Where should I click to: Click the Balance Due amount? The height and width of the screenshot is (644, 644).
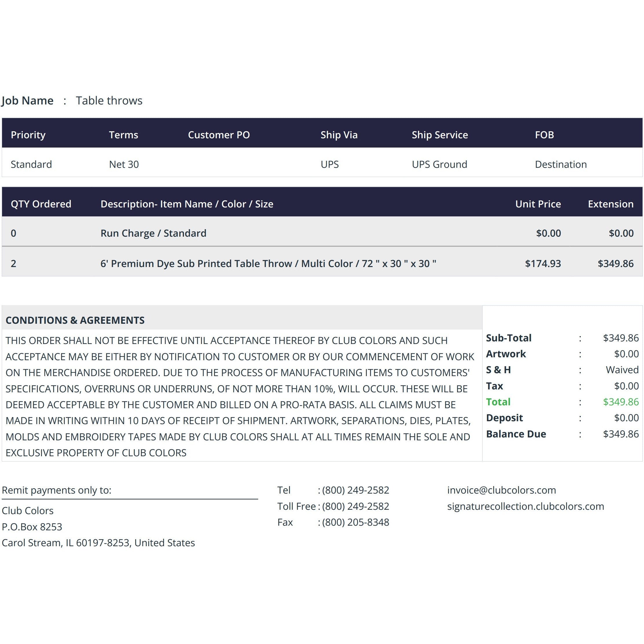point(621,434)
